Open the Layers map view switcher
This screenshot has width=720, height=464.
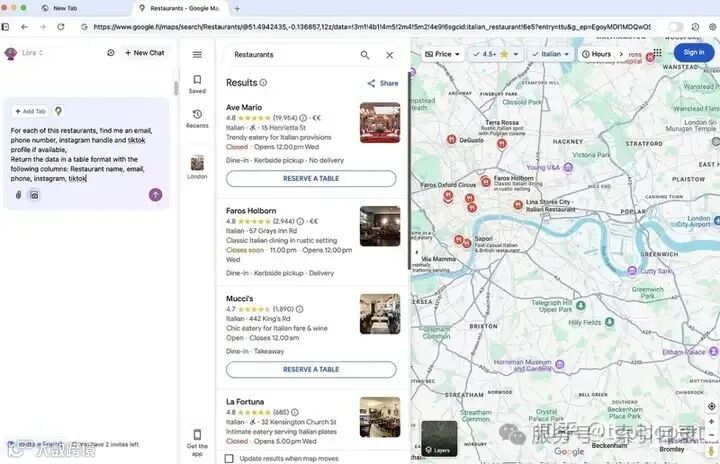coord(439,438)
